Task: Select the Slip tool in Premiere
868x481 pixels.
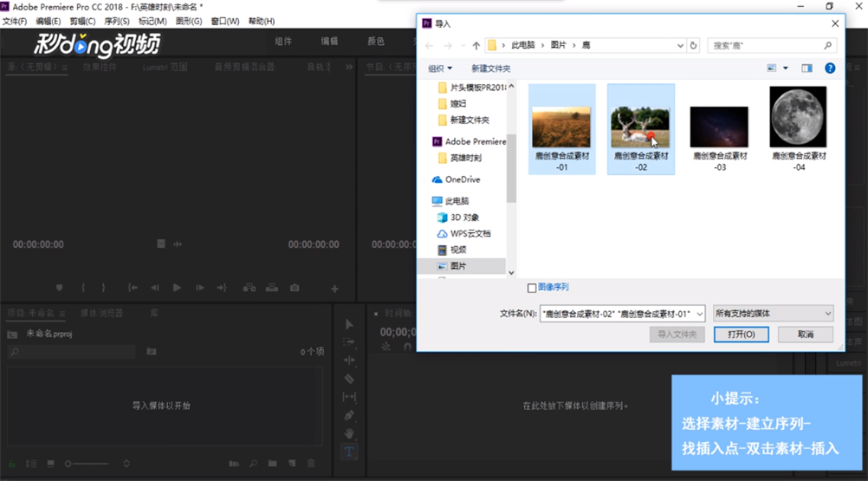Action: click(x=349, y=397)
